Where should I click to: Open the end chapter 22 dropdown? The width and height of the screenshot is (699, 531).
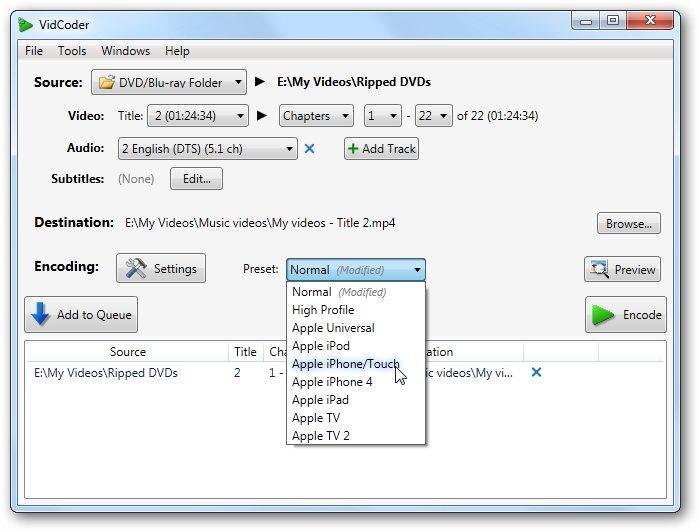433,116
